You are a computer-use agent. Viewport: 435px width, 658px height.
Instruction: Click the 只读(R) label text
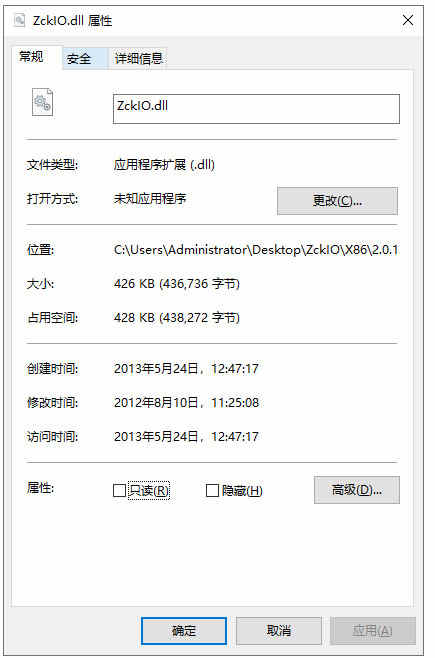click(x=149, y=490)
